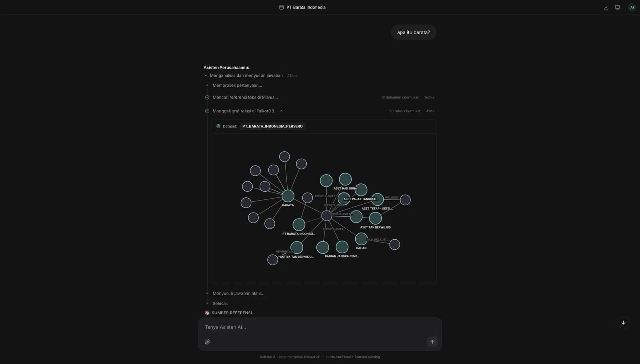The height and width of the screenshot is (364, 640).
Task: Click check icon next to Menggali graf relasi
Action: [x=207, y=111]
